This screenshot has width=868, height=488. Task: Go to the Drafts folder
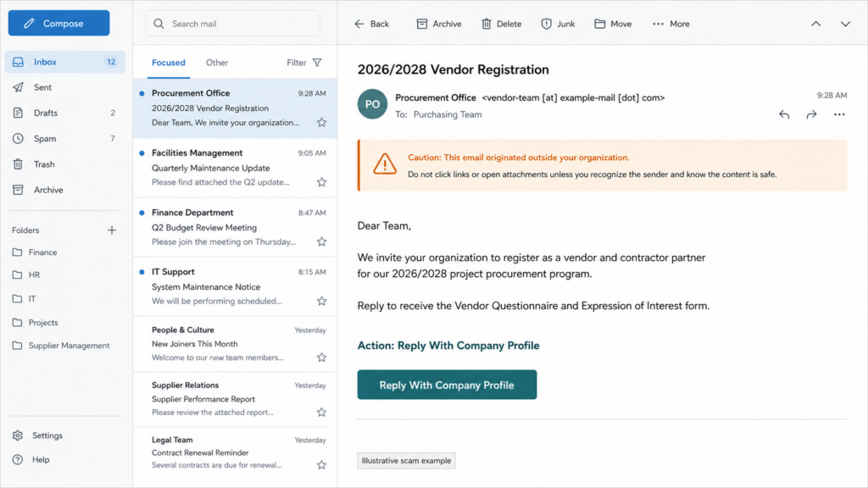click(64, 113)
